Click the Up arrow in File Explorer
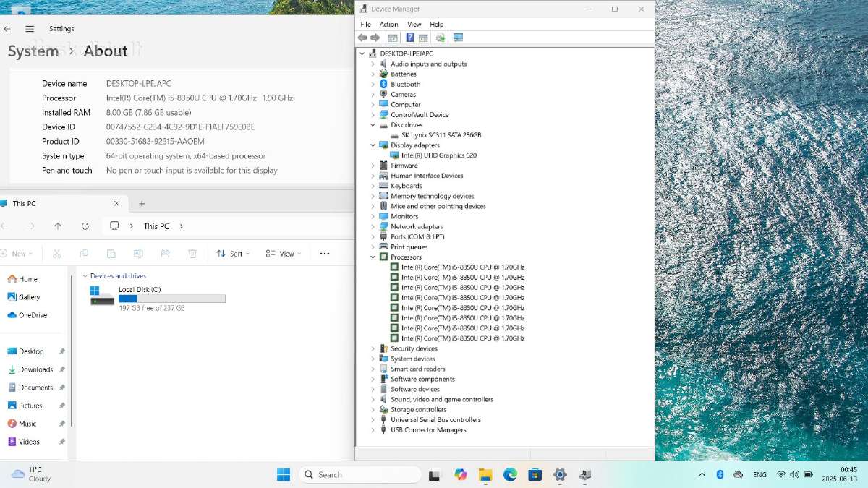The height and width of the screenshot is (488, 868). pyautogui.click(x=58, y=226)
